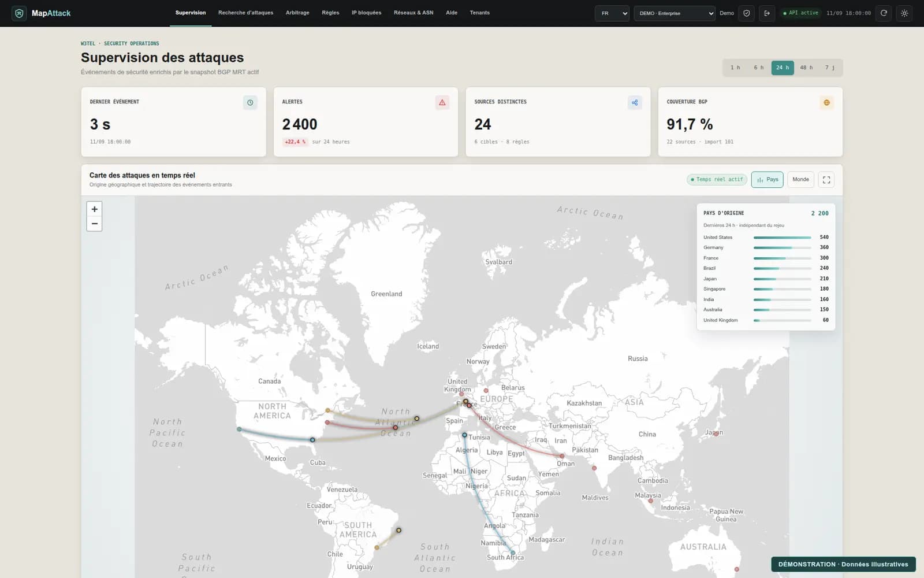Click the Demo user label

(x=726, y=13)
